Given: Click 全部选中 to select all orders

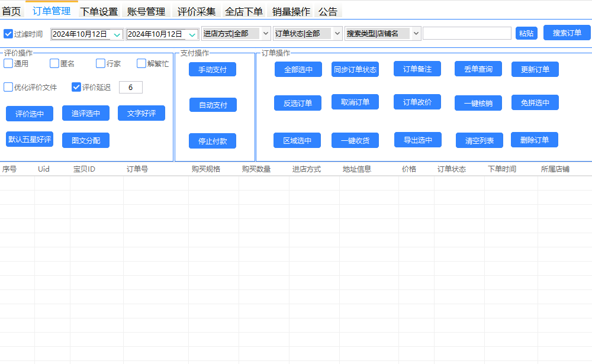Looking at the screenshot, I should (297, 69).
